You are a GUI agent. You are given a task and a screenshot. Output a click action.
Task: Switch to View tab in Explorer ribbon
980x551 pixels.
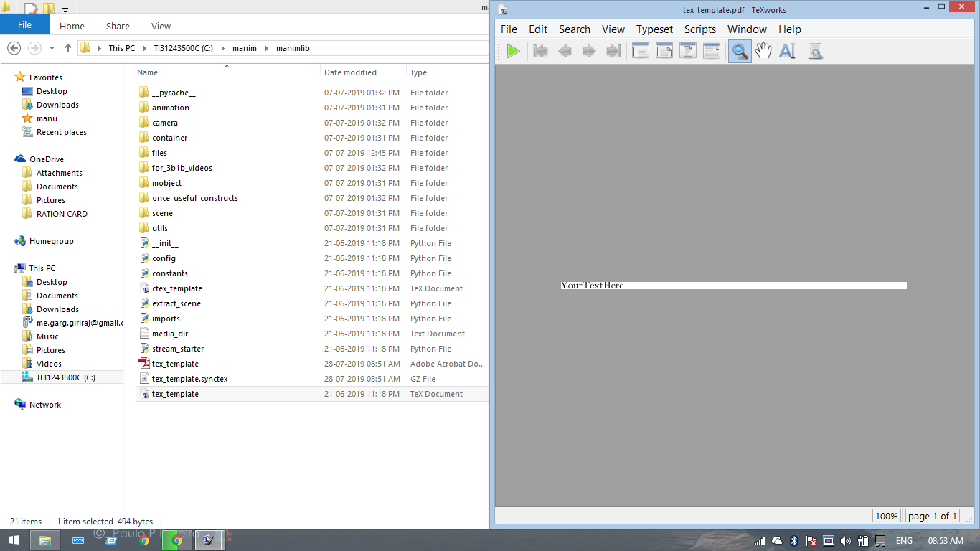[x=161, y=26]
